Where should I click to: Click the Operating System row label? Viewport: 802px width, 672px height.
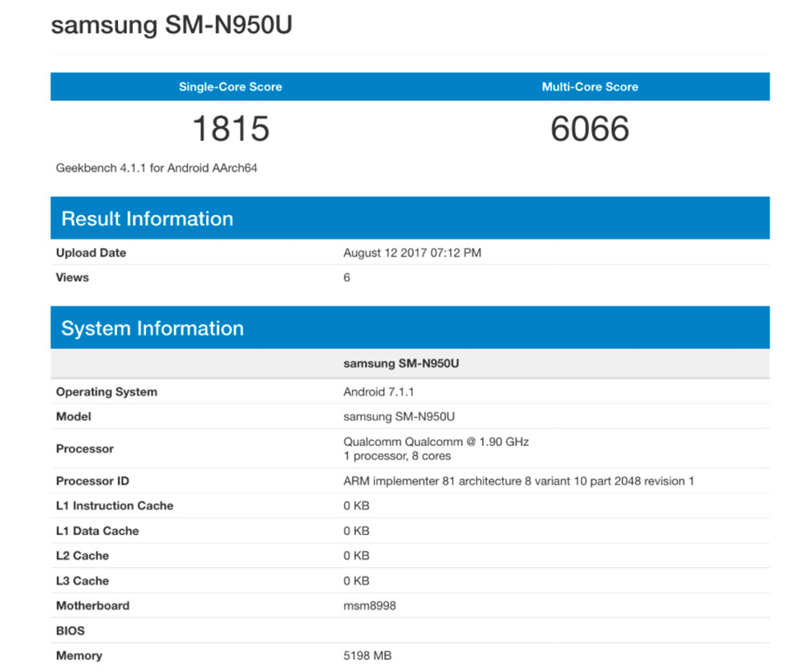106,391
